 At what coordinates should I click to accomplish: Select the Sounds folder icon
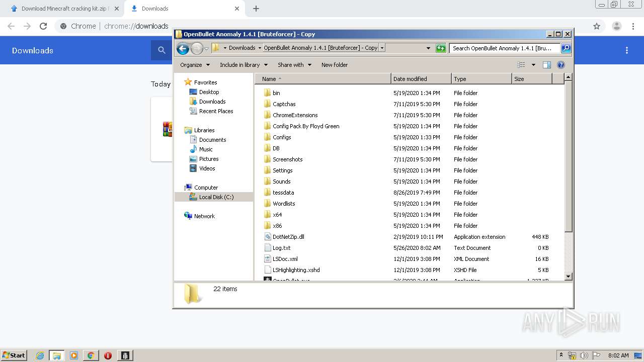coord(268,182)
